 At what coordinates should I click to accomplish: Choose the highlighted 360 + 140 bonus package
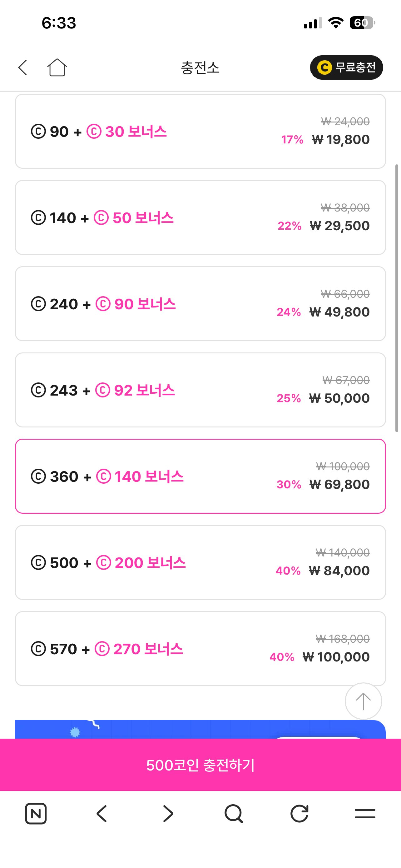pyautogui.click(x=200, y=476)
